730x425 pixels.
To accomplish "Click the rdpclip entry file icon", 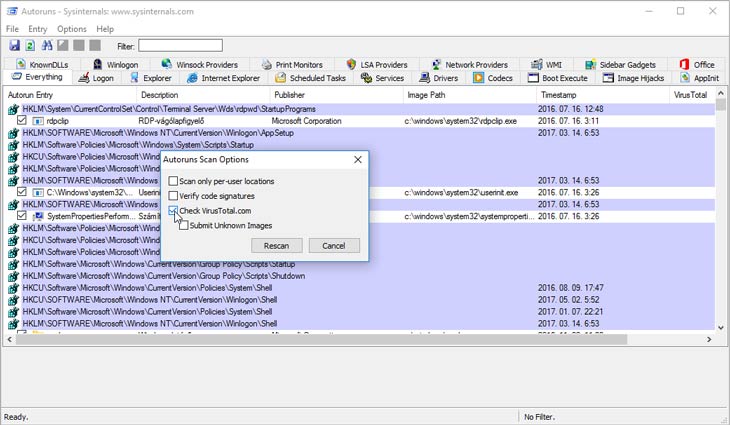I will click(x=38, y=121).
